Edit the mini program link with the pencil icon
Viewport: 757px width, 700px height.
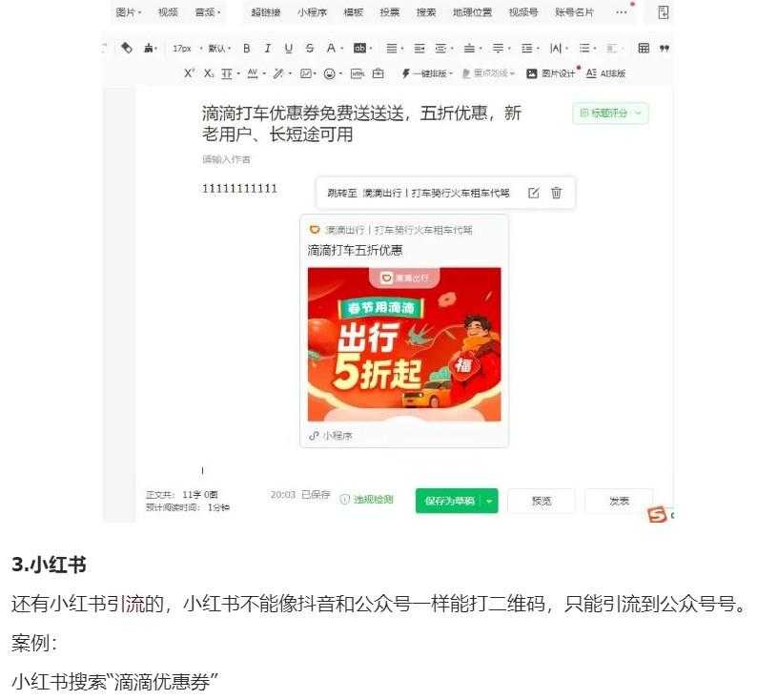[x=534, y=193]
